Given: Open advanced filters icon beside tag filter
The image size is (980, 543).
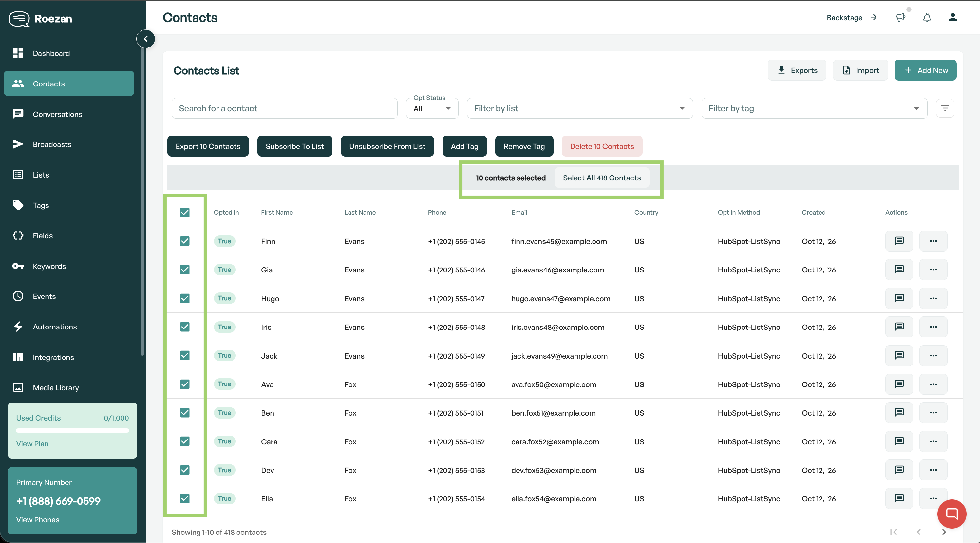Looking at the screenshot, I should (x=945, y=108).
